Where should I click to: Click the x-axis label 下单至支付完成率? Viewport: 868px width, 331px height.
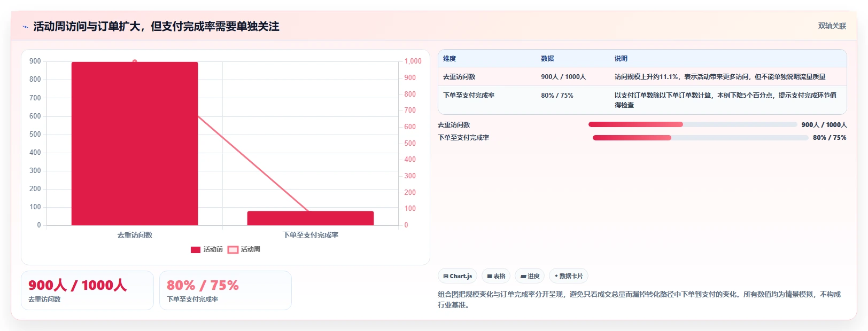point(311,235)
